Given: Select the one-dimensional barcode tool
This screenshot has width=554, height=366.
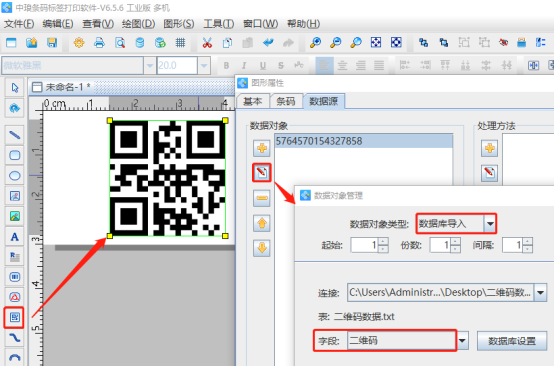Looking at the screenshot, I should click(14, 277).
